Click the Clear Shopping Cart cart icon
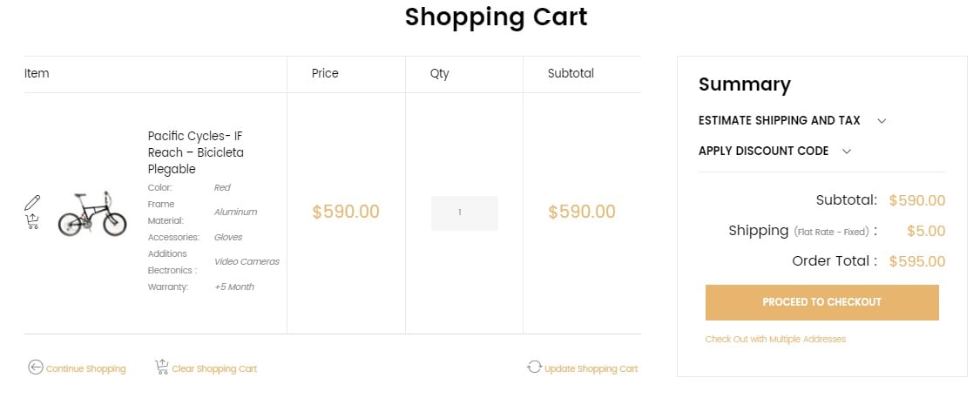Viewport: 980px width, 398px height. pyautogui.click(x=162, y=367)
